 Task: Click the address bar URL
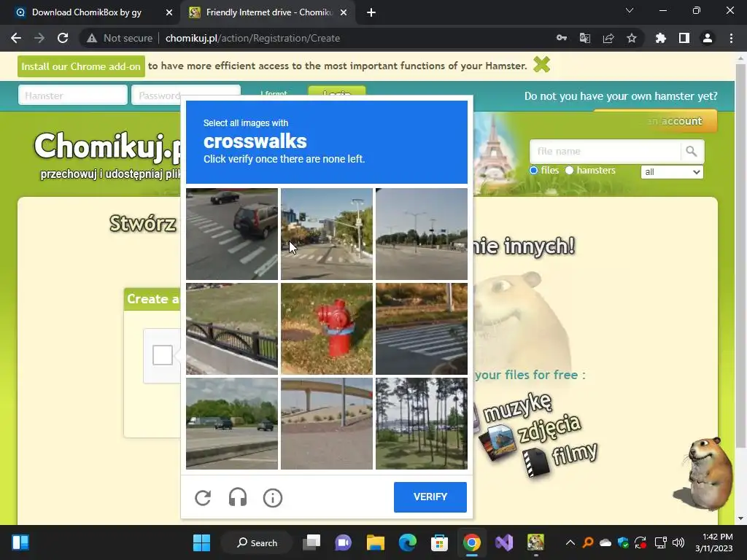pos(252,38)
